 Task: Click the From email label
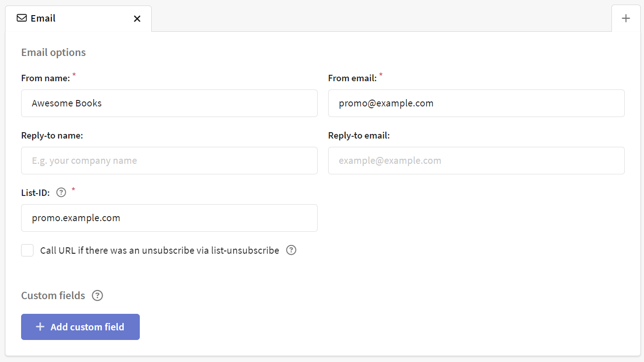[x=352, y=78]
